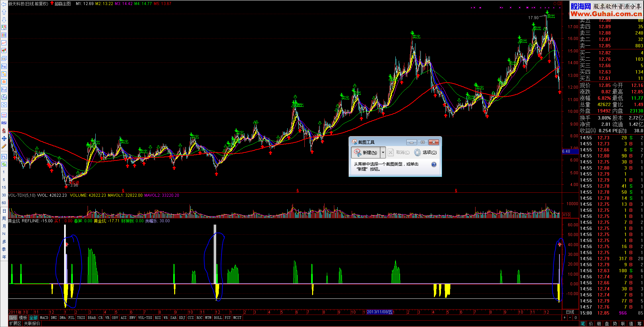Click the wavy lines indicator icon
Screen dimensions: 644x327
click(4, 115)
